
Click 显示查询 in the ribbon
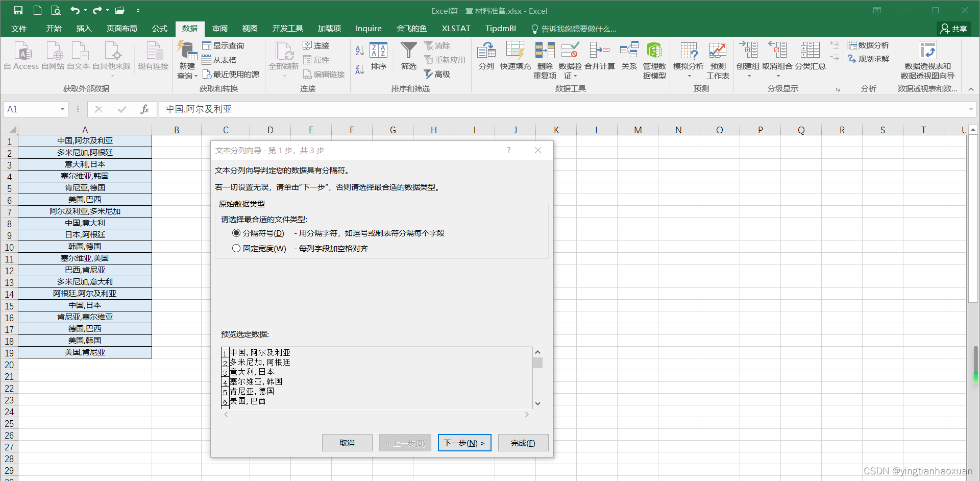pyautogui.click(x=223, y=46)
